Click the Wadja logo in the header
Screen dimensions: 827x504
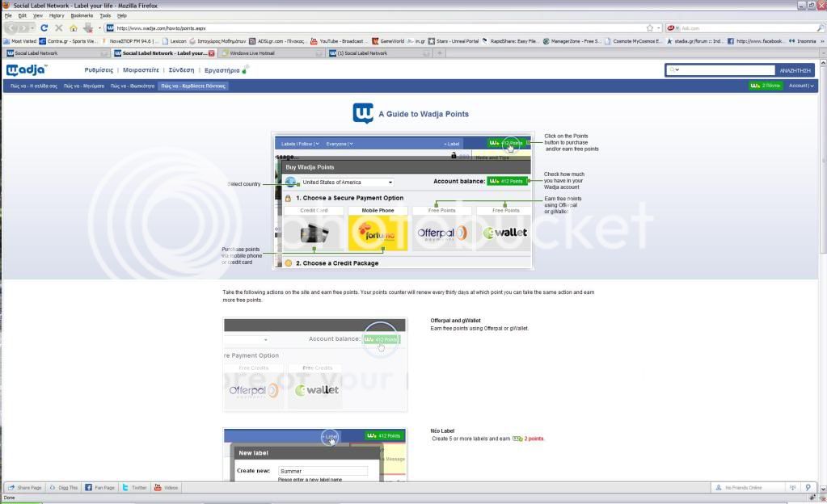(x=27, y=70)
